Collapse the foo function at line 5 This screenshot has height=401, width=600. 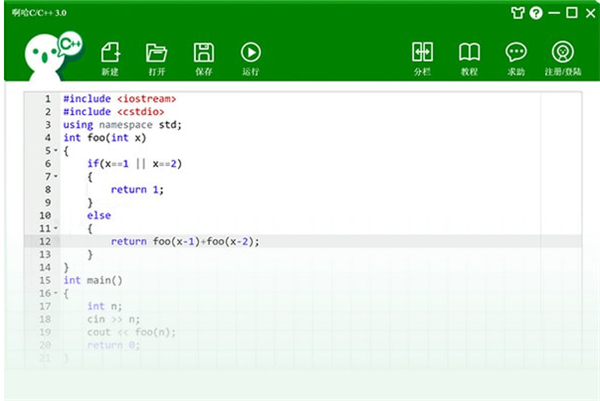point(55,151)
